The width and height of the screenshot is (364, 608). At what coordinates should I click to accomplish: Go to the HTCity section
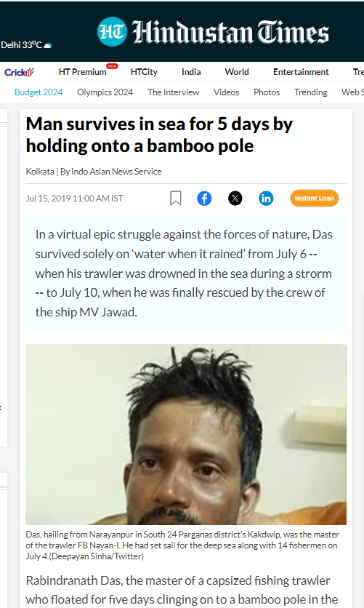point(144,72)
